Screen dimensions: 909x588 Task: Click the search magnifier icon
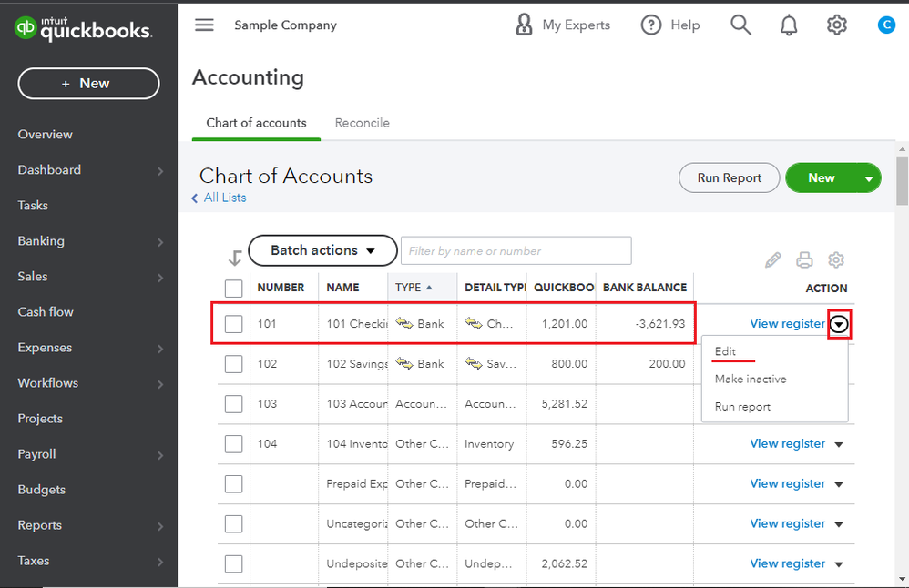[740, 25]
